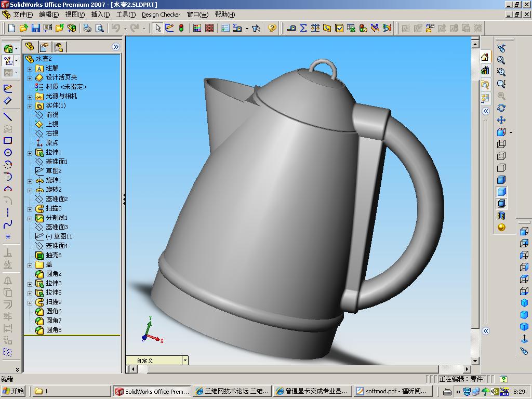Select the 圆角8 feature

pyautogui.click(x=54, y=330)
